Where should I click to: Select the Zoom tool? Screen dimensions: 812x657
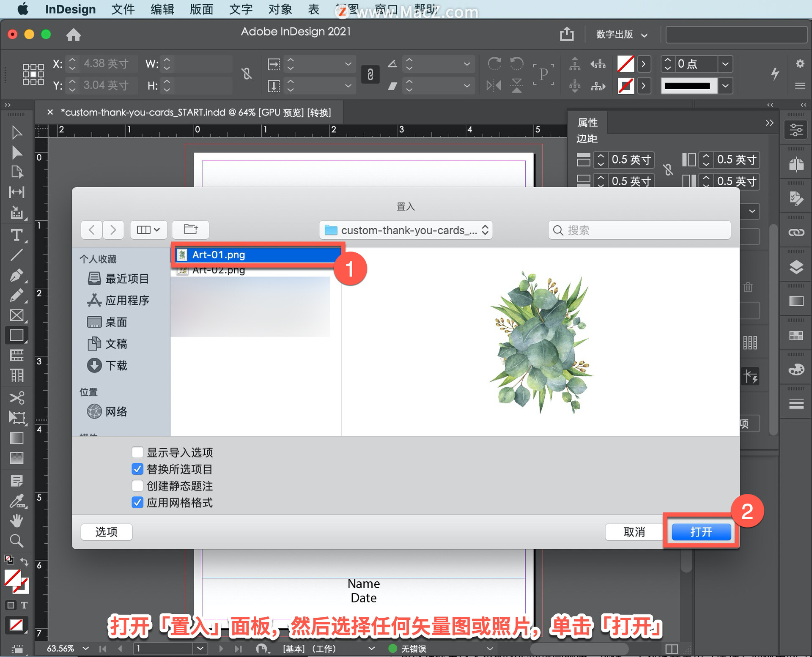point(16,541)
